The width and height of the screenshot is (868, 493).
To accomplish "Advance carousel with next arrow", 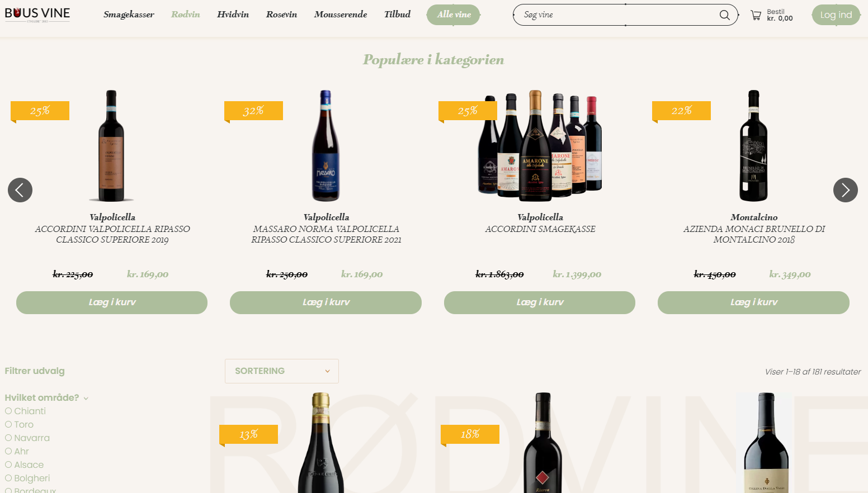I will (x=846, y=190).
